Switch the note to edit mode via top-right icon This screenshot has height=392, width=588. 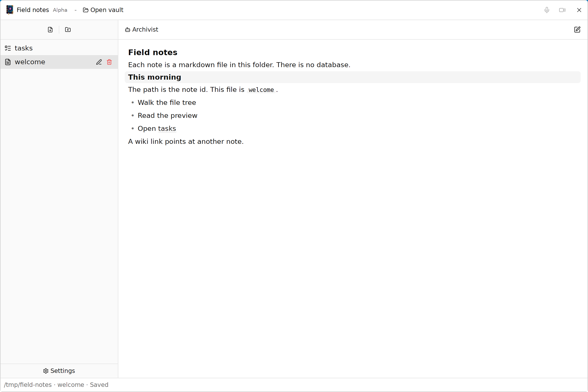577,29
